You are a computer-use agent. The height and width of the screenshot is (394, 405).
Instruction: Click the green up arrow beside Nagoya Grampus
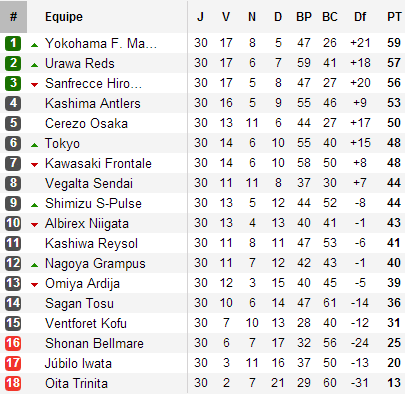[x=34, y=265]
